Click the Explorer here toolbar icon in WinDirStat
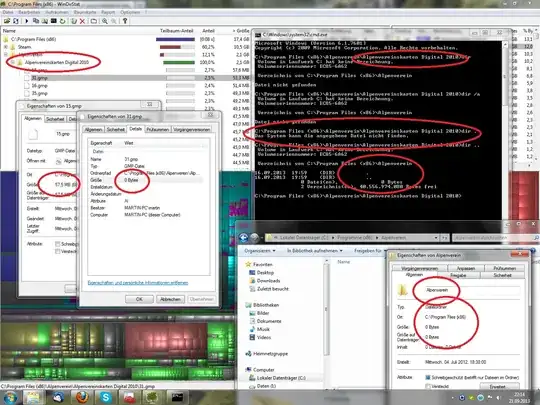 coord(45,21)
